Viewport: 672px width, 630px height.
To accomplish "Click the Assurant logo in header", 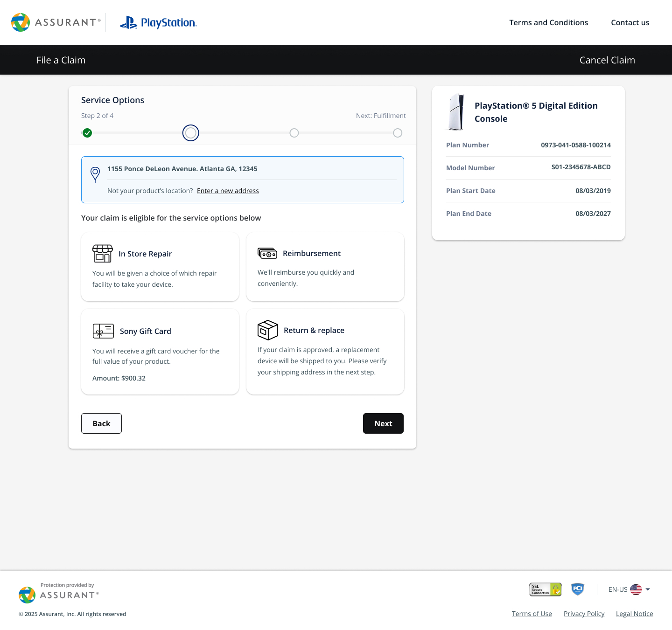I will tap(56, 22).
